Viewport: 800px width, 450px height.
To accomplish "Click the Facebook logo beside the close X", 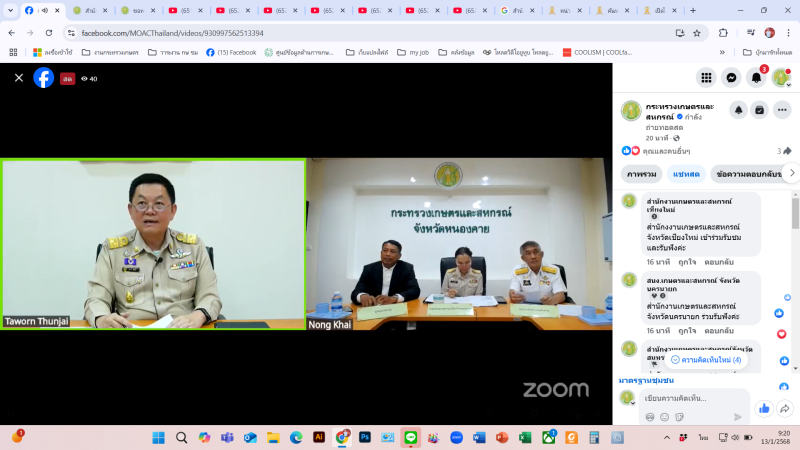I will coord(44,78).
